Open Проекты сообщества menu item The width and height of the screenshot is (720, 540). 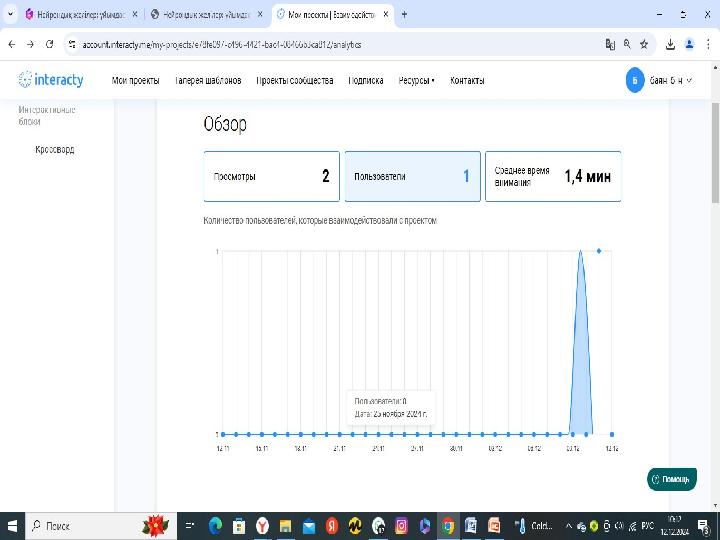tap(295, 80)
